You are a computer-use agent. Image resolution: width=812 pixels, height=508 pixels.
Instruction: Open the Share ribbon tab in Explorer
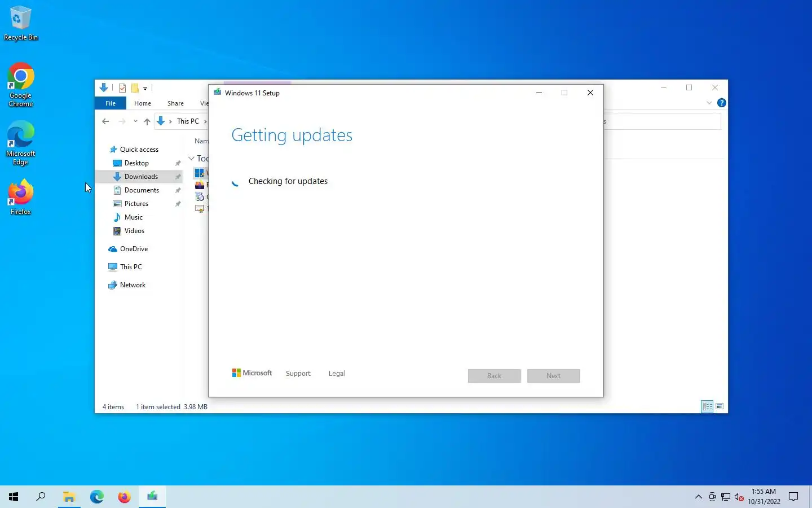(x=175, y=103)
